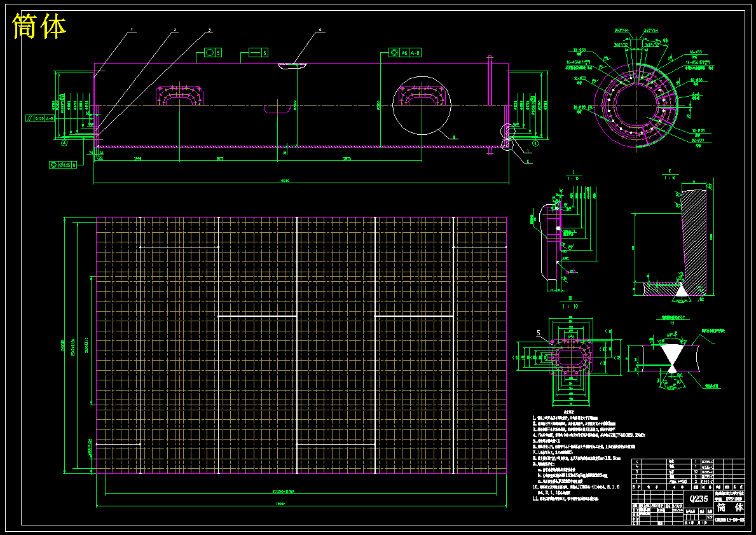
Task: Click the 1 : 10 scale under view II
Action: [x=570, y=307]
